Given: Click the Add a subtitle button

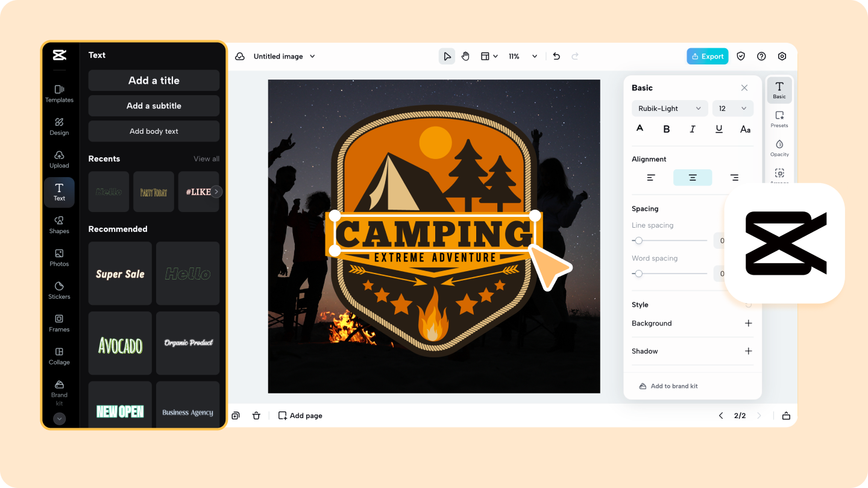Looking at the screenshot, I should tap(154, 106).
